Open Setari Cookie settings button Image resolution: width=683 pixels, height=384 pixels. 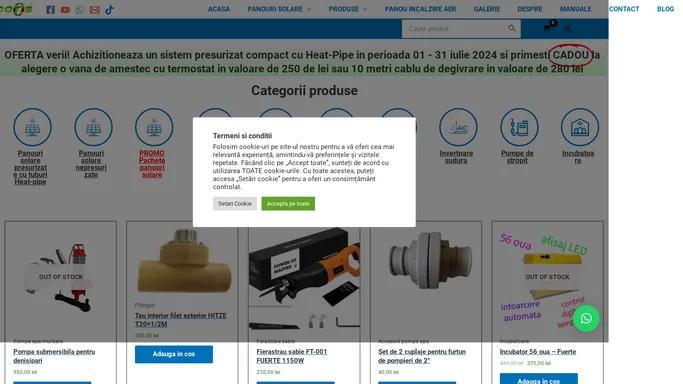point(235,204)
